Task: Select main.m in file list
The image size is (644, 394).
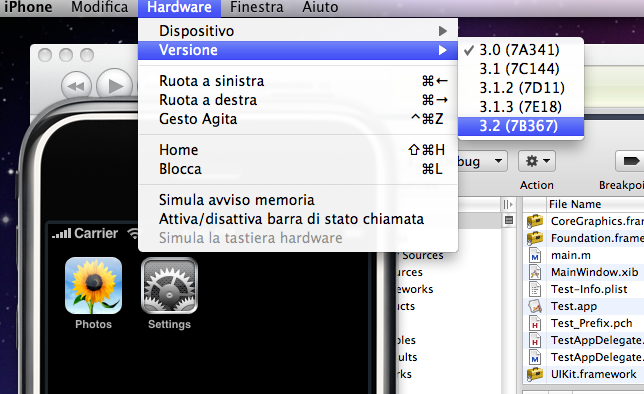Action: [583, 255]
